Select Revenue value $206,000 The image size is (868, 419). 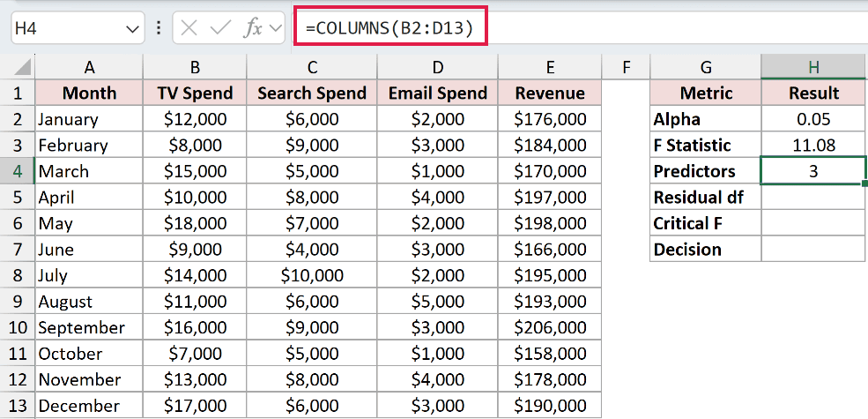pyautogui.click(x=550, y=327)
